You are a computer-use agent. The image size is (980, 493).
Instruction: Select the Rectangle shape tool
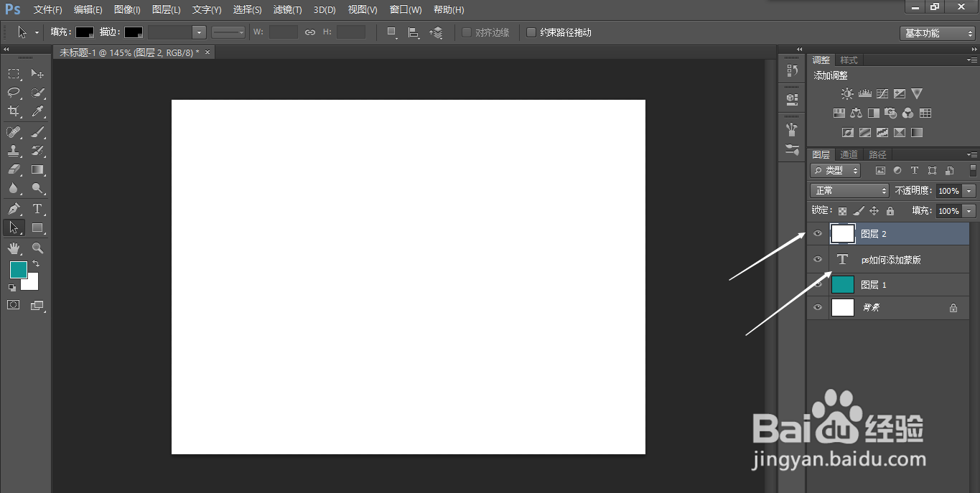click(x=37, y=227)
